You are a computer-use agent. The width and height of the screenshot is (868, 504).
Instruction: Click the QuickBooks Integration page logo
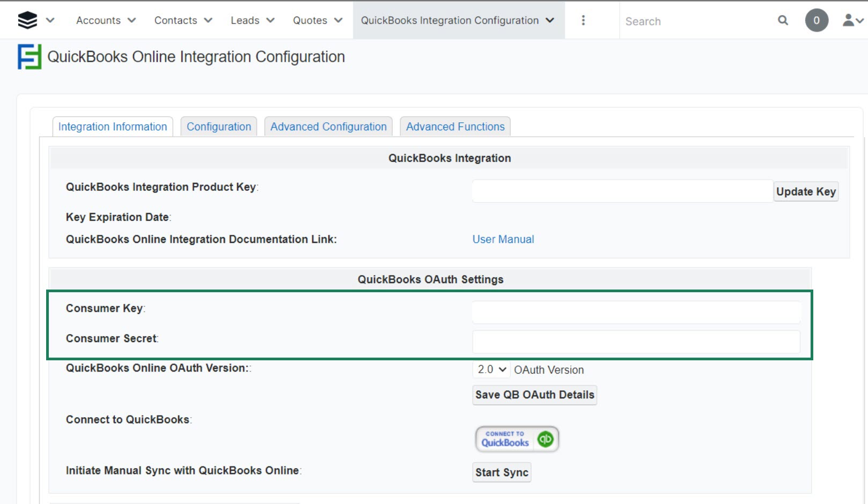[29, 57]
